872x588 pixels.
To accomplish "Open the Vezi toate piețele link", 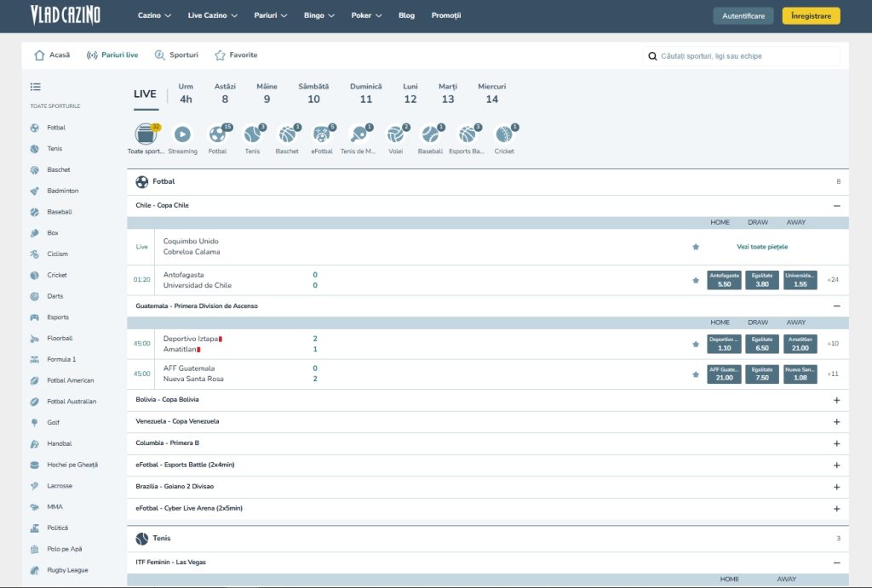I will (762, 247).
